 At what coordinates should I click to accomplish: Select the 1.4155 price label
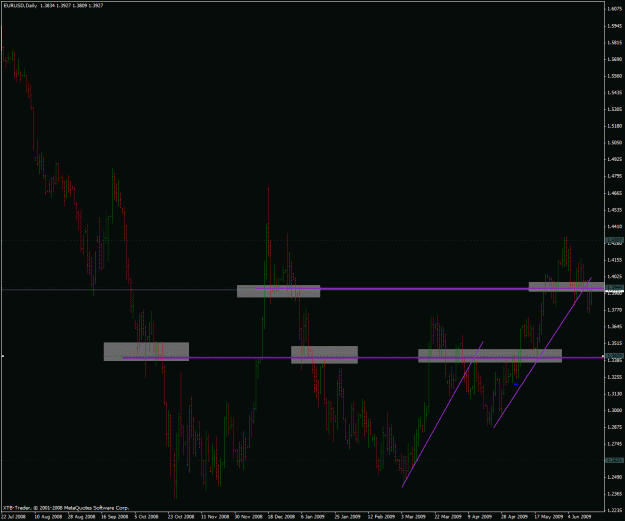click(x=614, y=260)
